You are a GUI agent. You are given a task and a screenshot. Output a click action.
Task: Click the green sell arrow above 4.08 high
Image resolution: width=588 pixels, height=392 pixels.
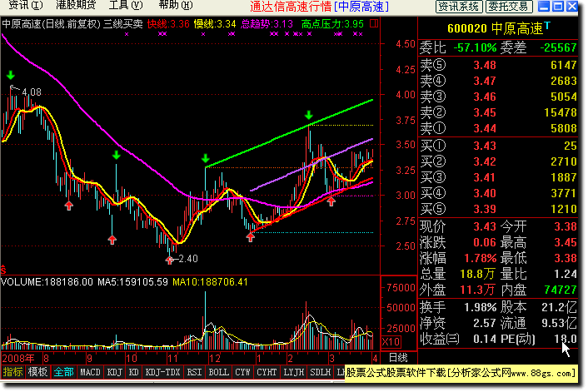click(x=11, y=75)
